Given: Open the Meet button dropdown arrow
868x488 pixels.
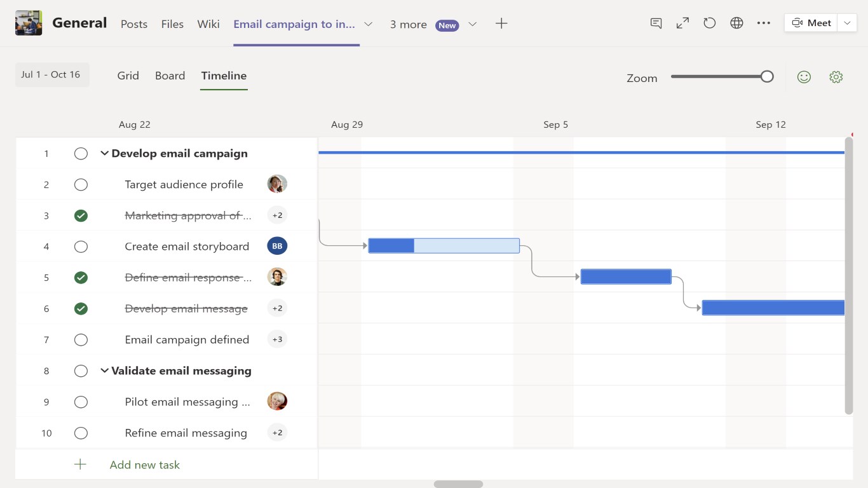Looking at the screenshot, I should [x=847, y=23].
